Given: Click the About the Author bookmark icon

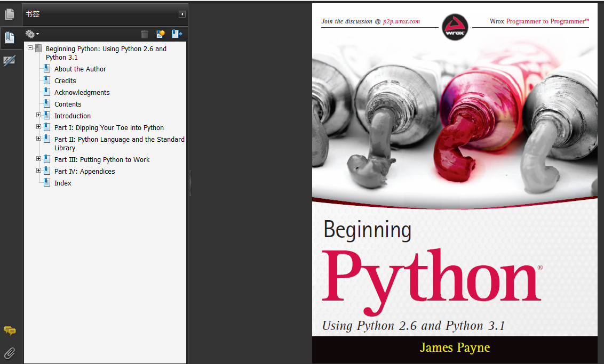Looking at the screenshot, I should pyautogui.click(x=47, y=69).
